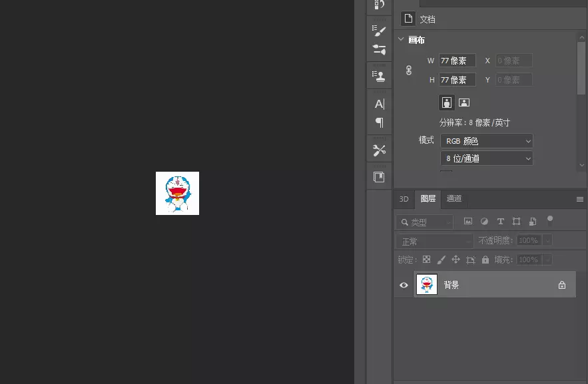Filter layers by pixel layers icon
This screenshot has width=588, height=384.
468,221
